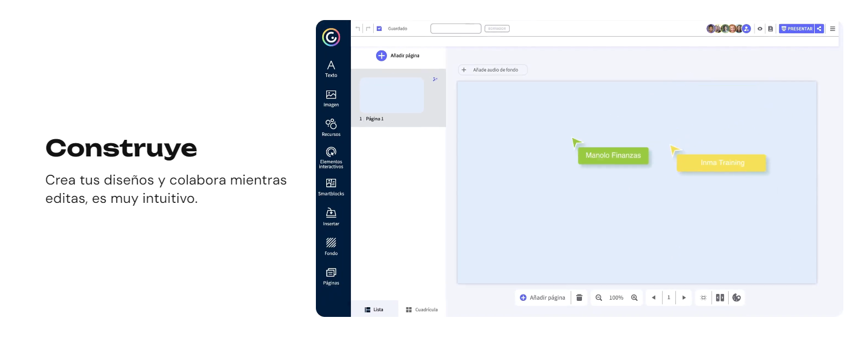Viewport: 868px width, 353px height.
Task: Toggle the Guardado saved checkbox
Action: pyautogui.click(x=379, y=29)
